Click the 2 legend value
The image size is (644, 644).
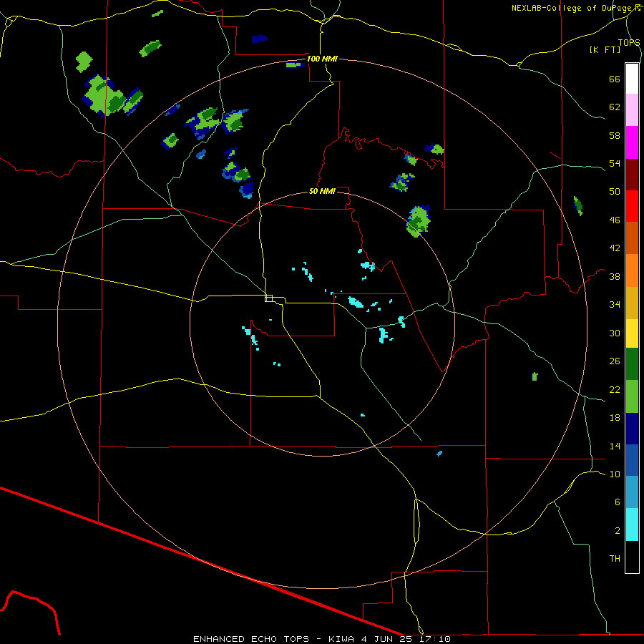[618, 531]
